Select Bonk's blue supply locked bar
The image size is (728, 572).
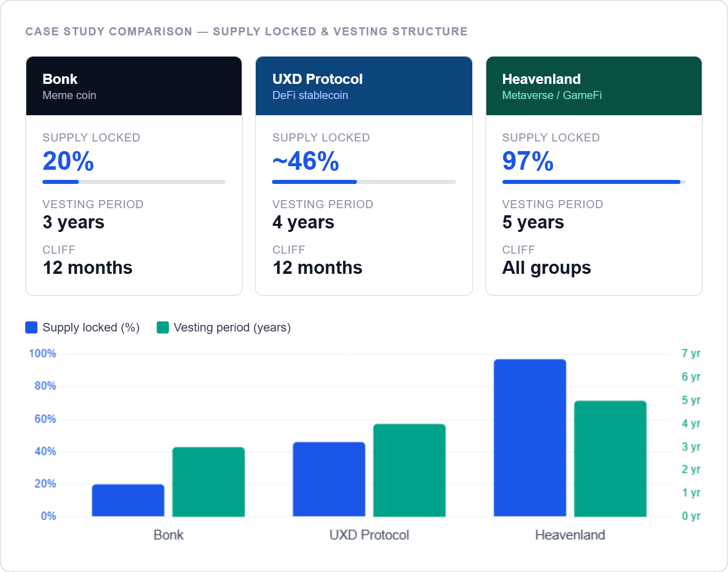click(x=128, y=500)
